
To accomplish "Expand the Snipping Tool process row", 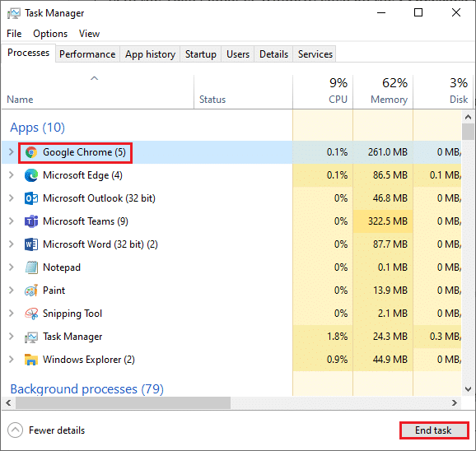I will click(x=12, y=314).
